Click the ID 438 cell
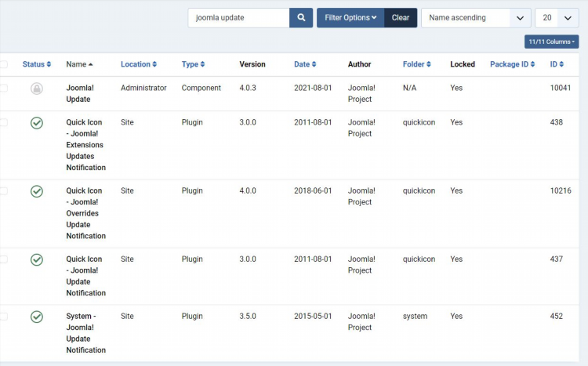Screen dimensions: 588x366 pos(556,122)
